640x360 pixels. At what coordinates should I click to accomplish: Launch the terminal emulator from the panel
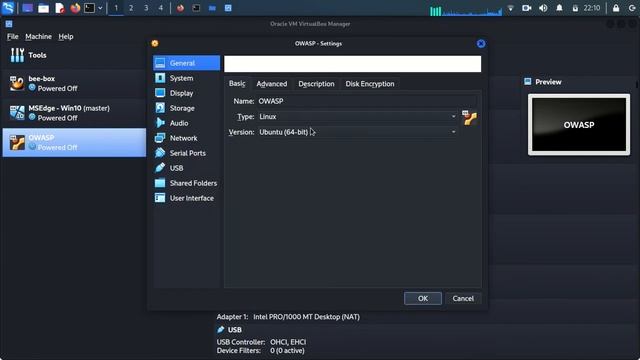coord(89,8)
